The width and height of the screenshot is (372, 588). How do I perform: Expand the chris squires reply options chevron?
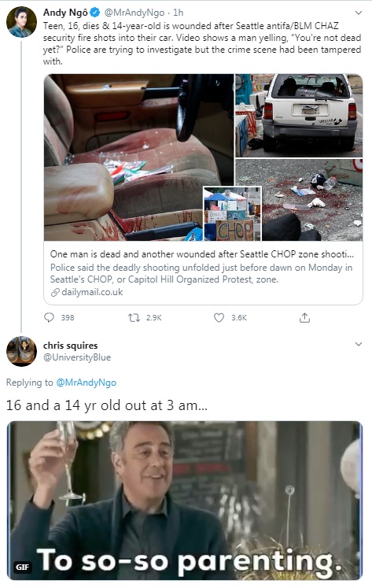coord(358,344)
